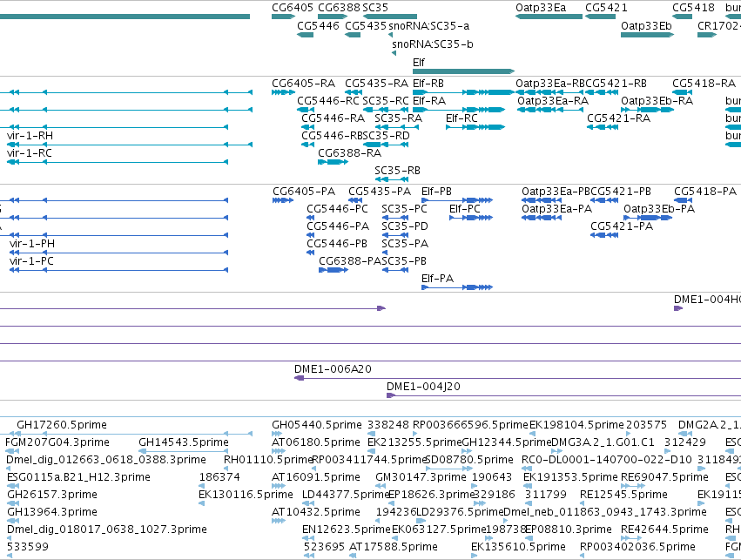The image size is (741, 560).
Task: Select the CG5421 gene label
Action: (x=606, y=8)
